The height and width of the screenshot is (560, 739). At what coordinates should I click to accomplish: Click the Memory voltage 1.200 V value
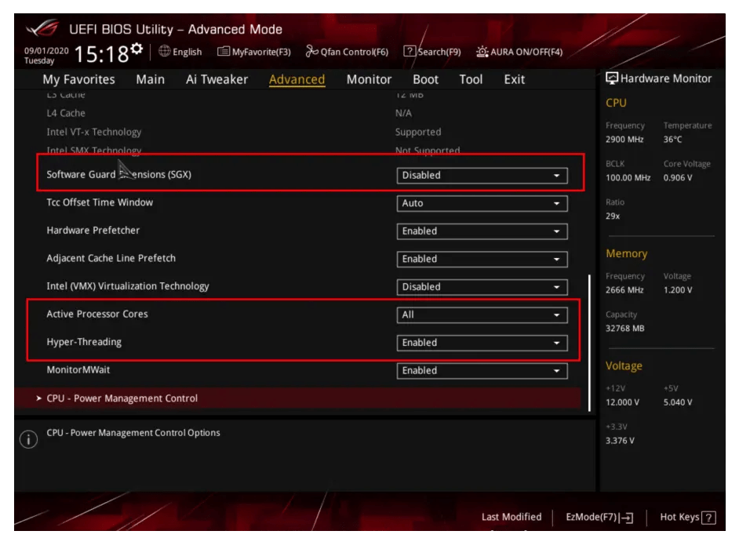(x=678, y=290)
